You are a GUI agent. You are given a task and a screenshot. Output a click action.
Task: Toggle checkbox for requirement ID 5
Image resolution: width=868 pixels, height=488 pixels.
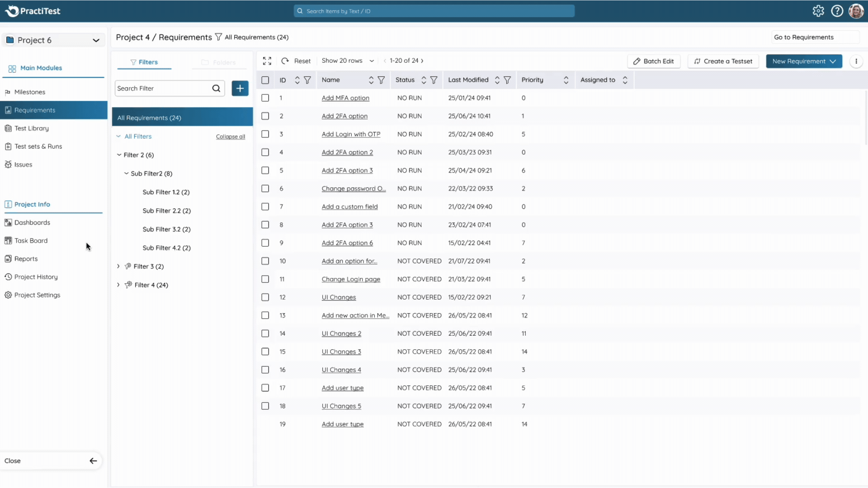tap(264, 170)
